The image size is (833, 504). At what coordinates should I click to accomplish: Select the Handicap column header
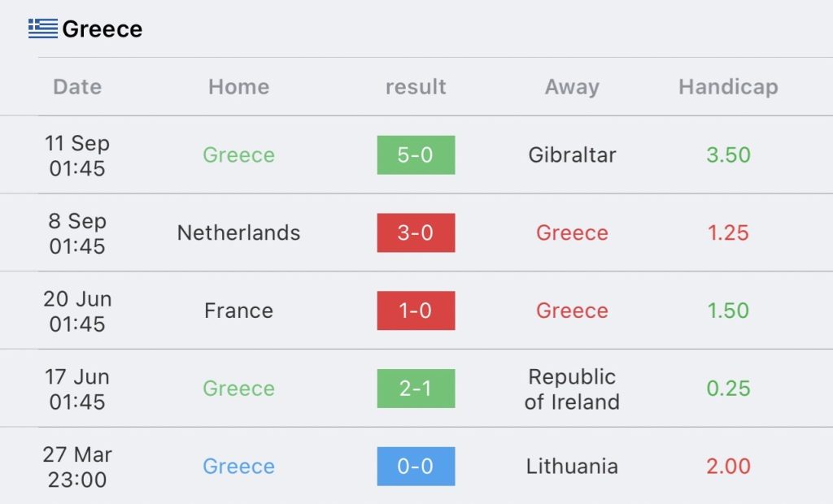tap(728, 87)
